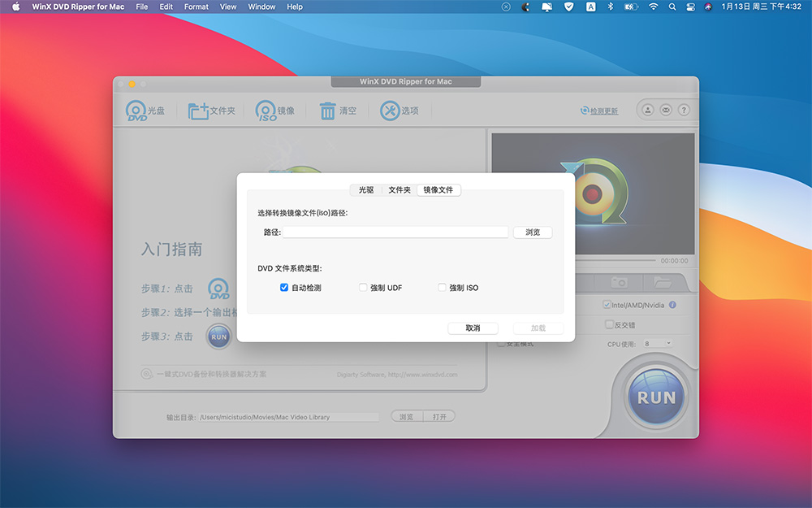Click the 输出目录 output directory field
This screenshot has width=812, height=508.
(288, 417)
